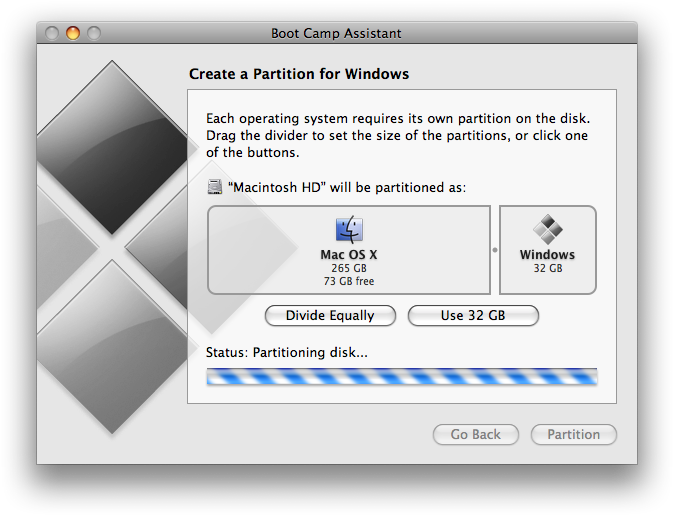
Task: Click the 73 GB free label
Action: tap(349, 281)
